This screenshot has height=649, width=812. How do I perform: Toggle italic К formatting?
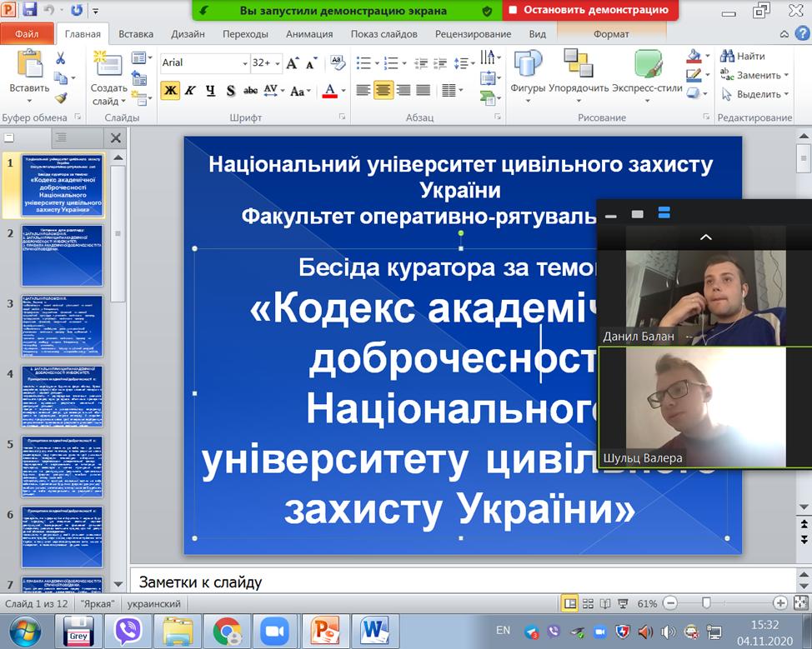coord(190,91)
